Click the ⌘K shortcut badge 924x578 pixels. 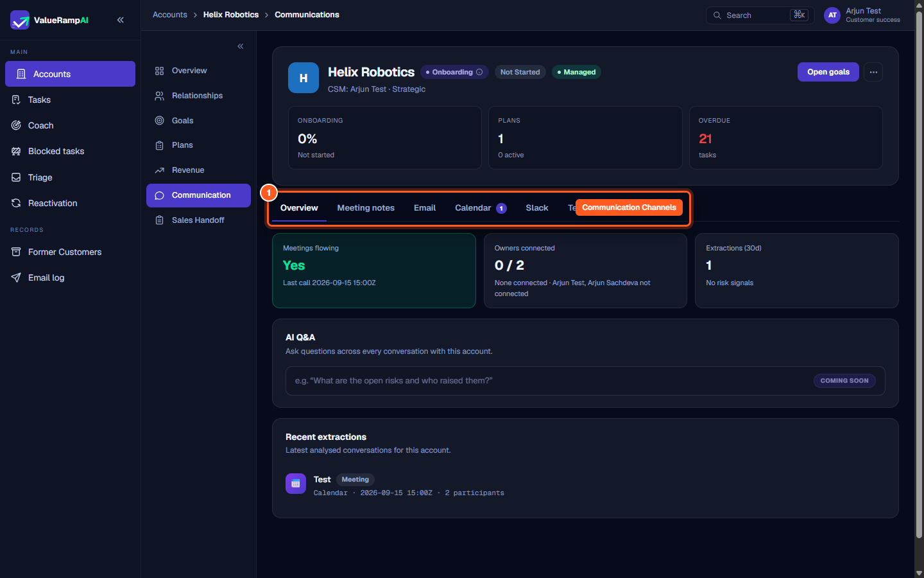point(799,15)
